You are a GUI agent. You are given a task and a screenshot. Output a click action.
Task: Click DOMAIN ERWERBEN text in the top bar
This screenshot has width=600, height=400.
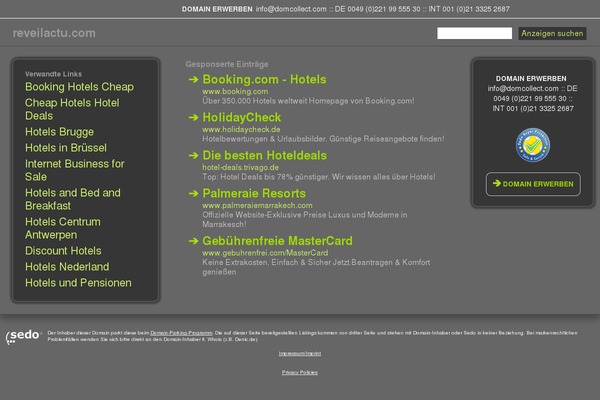[217, 9]
